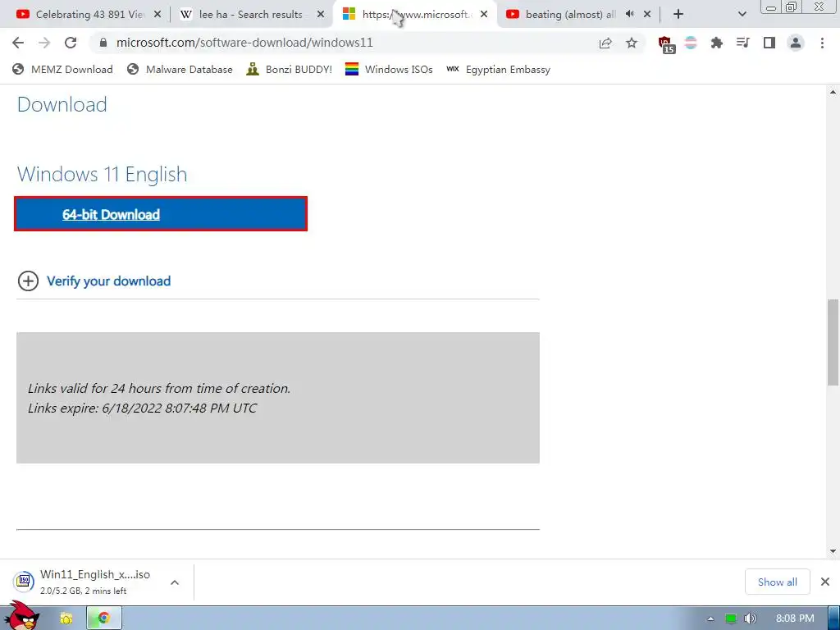Close the beating (almost) all tab
The height and width of the screenshot is (630, 840).
647,15
